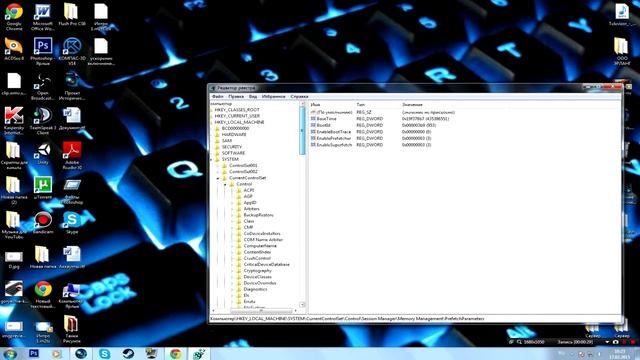Open Steam from the taskbar

(x=128, y=353)
